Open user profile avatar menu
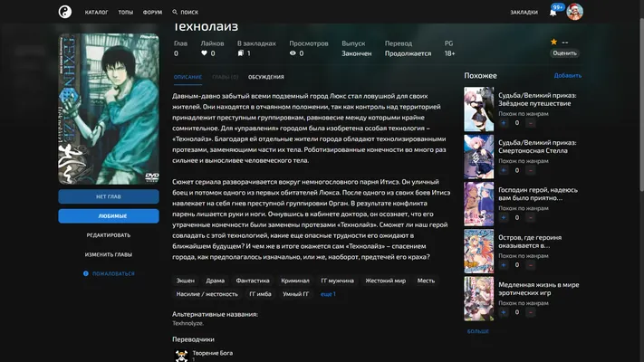Screen dimensions: 644x362 574,12
